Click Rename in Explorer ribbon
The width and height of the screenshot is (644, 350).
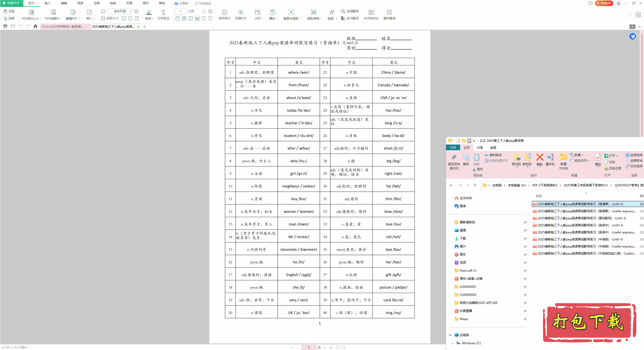[550, 160]
